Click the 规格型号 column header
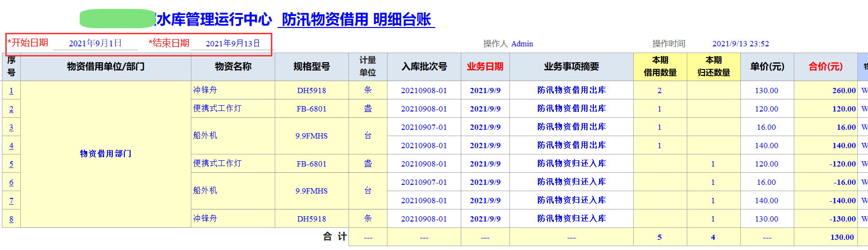This screenshot has height=250, width=868. click(x=311, y=67)
